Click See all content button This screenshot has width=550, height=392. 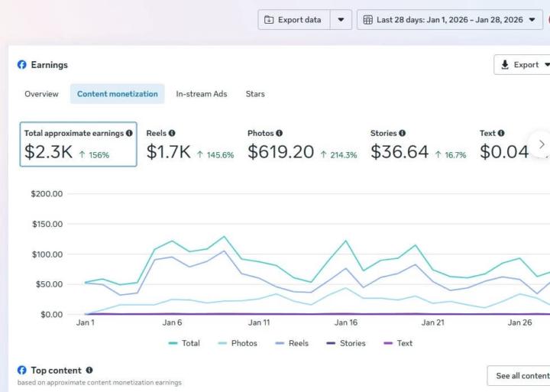522,376
